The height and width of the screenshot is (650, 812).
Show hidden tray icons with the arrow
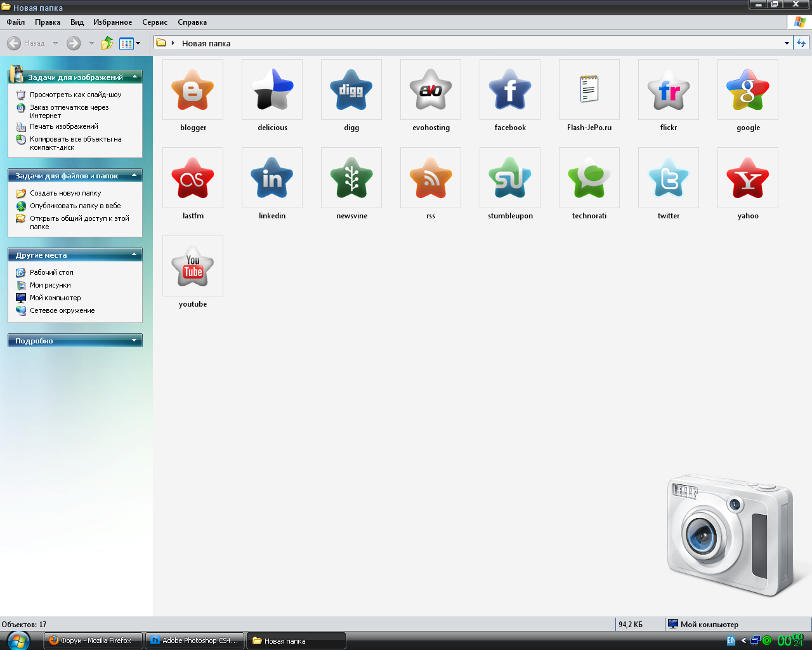743,640
